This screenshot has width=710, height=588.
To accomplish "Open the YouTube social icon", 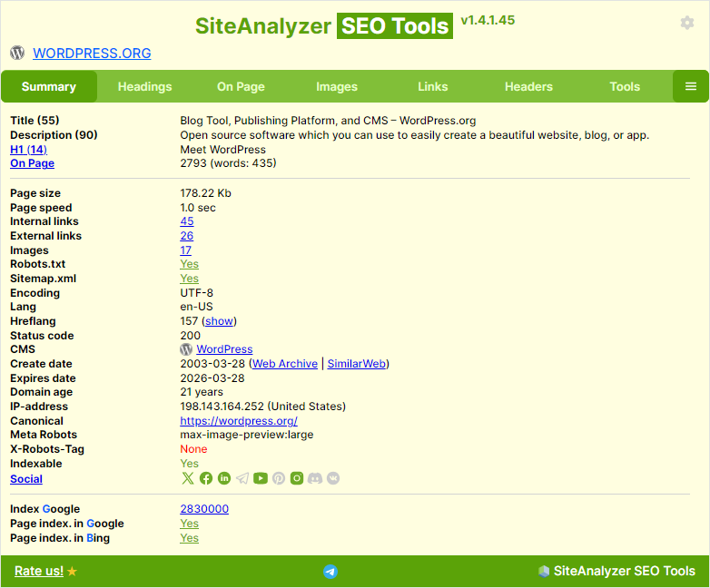I will click(261, 478).
